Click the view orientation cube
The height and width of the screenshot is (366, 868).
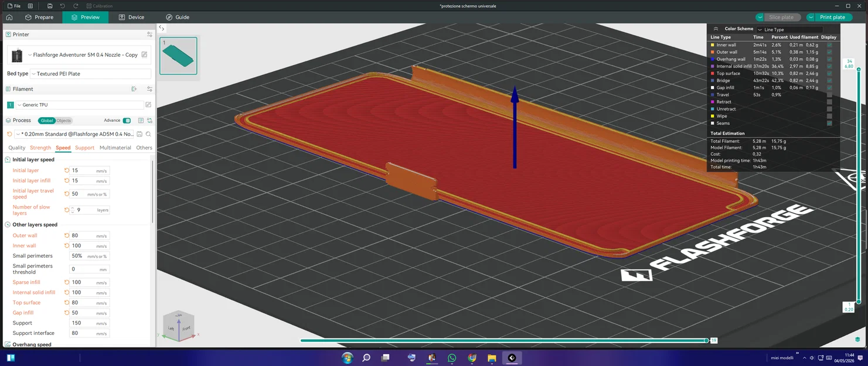[x=179, y=326]
